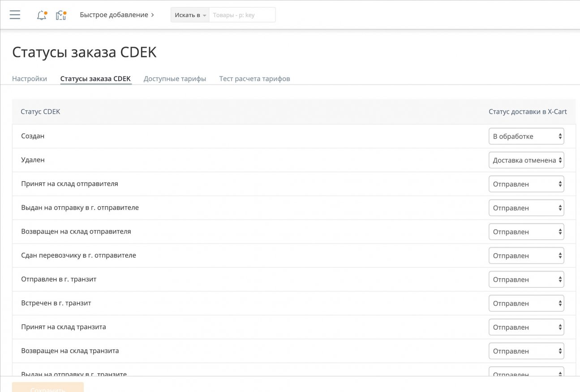Screen dimensions: 580x392
Task: Switch to the Тест расчета тарифов tab
Action: [x=254, y=78]
